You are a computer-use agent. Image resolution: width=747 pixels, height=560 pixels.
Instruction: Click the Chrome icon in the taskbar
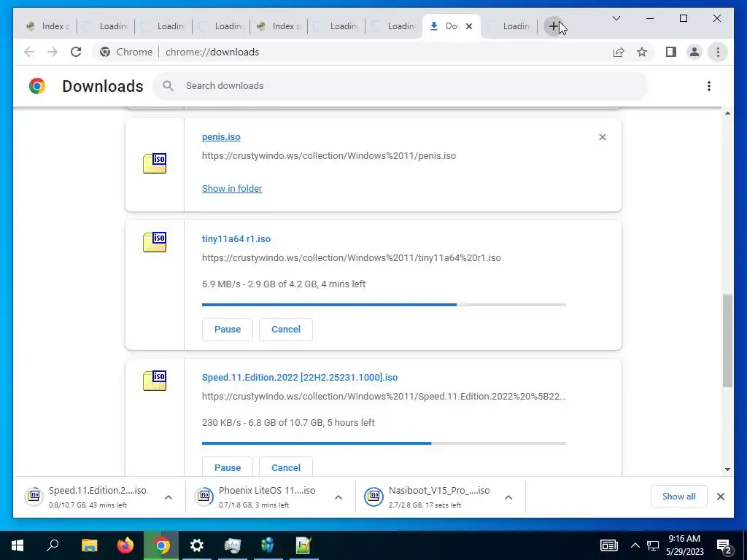point(161,545)
